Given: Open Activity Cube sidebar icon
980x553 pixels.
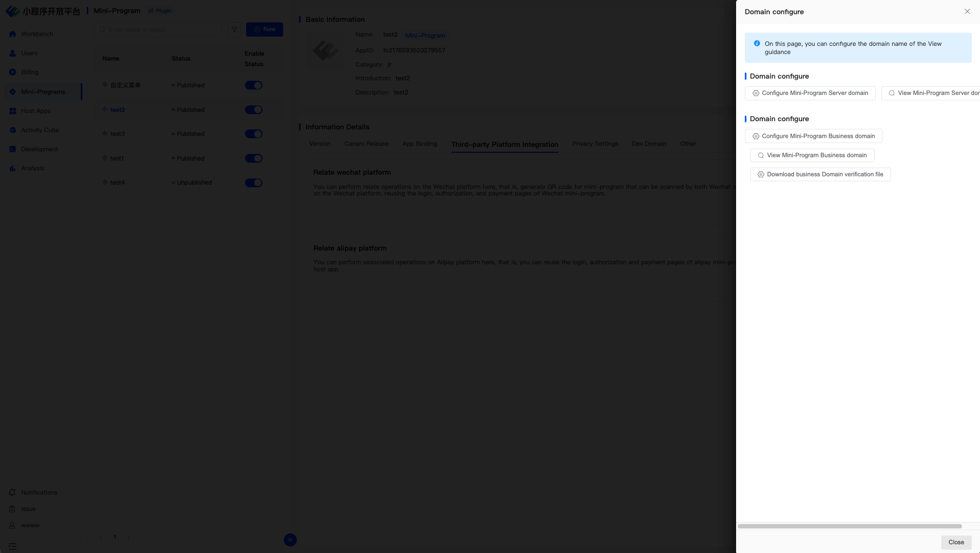Looking at the screenshot, I should [13, 130].
